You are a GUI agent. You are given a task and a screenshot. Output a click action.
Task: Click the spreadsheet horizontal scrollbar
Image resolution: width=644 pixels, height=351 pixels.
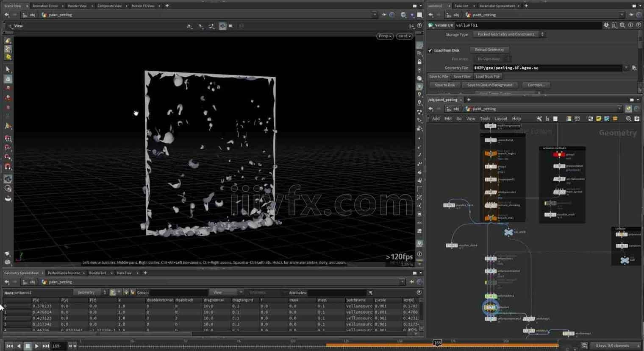97,334
